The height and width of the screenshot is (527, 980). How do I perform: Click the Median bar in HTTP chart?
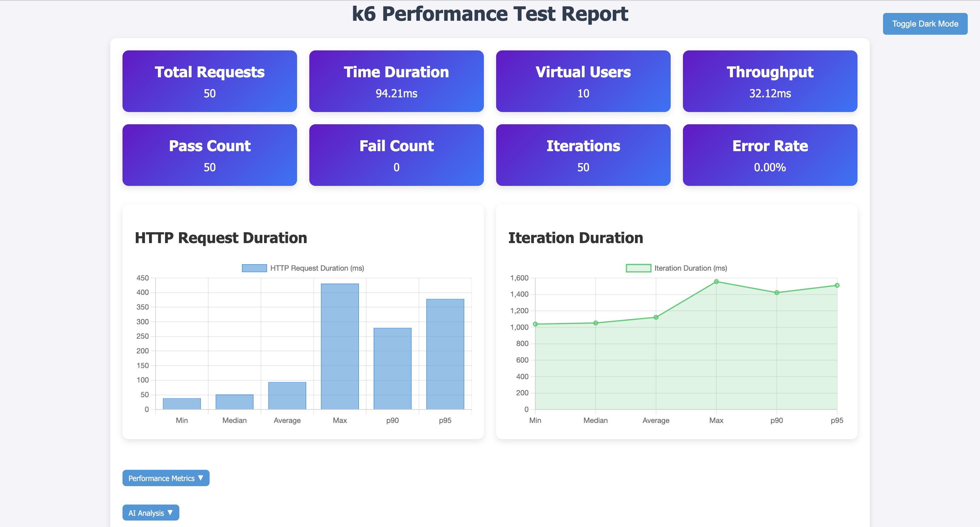234,402
